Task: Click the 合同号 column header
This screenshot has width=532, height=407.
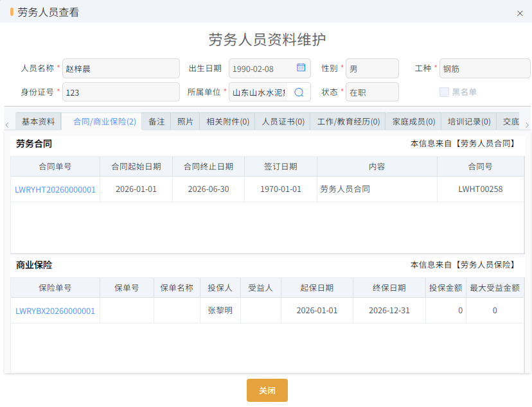Action: [481, 166]
